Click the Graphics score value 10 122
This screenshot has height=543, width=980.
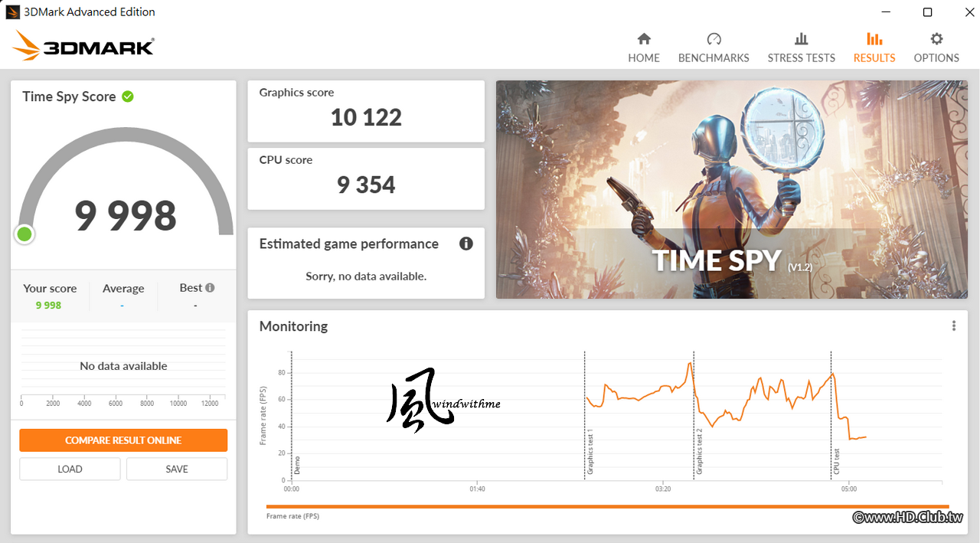click(366, 117)
